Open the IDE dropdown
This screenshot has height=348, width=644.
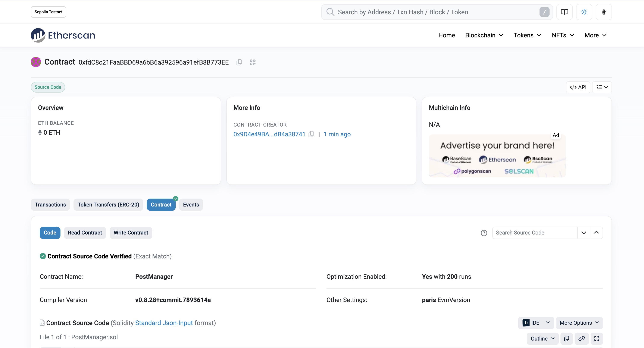[536, 323]
